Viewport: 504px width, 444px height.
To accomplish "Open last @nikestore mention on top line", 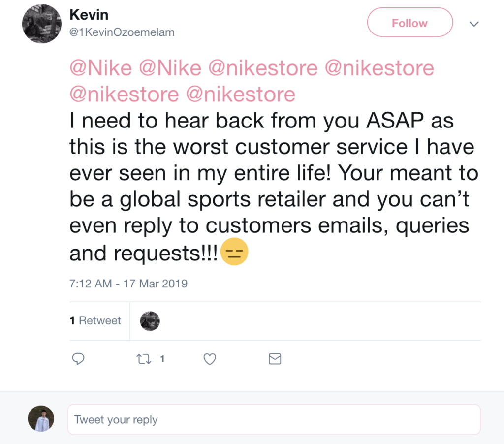I will 379,68.
